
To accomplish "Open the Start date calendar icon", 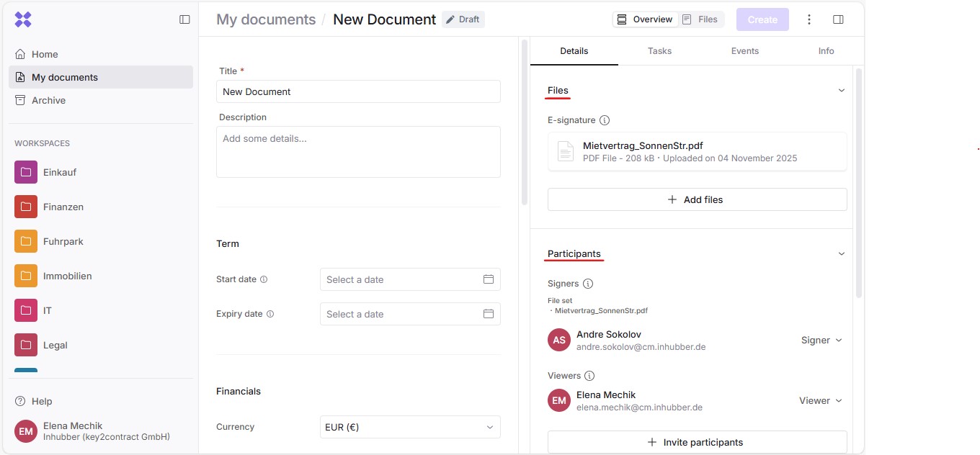I will 488,279.
